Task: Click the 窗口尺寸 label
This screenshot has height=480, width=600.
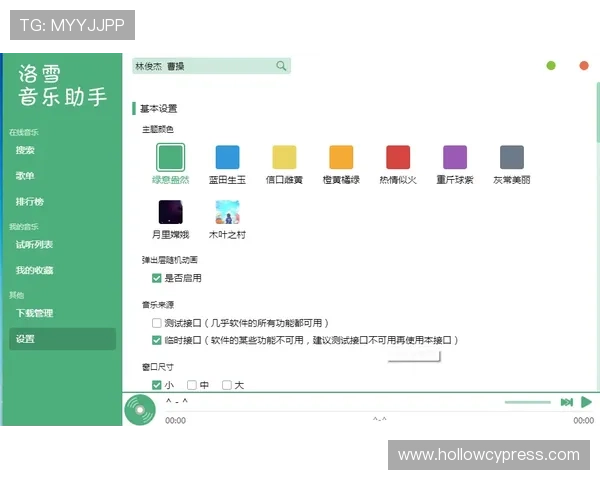Action: coord(158,367)
